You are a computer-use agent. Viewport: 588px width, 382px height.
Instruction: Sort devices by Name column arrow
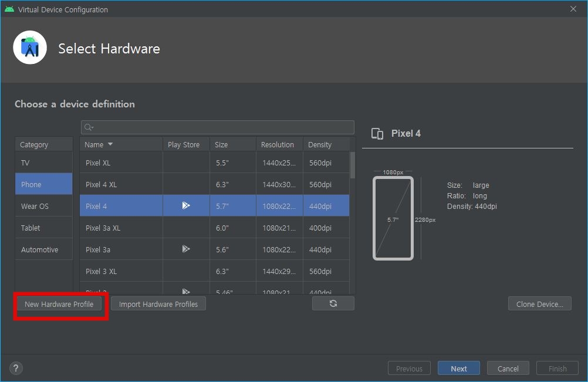pos(110,144)
